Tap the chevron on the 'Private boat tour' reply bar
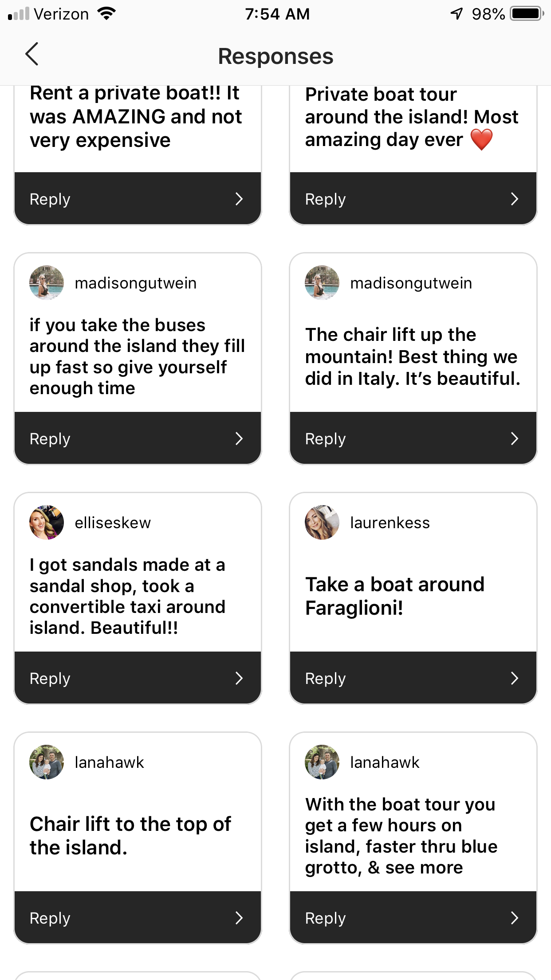The image size is (551, 980). (x=515, y=199)
